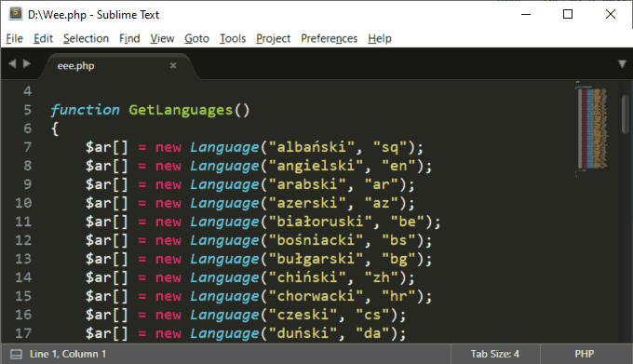633x364 pixels.
Task: Click the GetLanguages function name
Action: coord(181,110)
